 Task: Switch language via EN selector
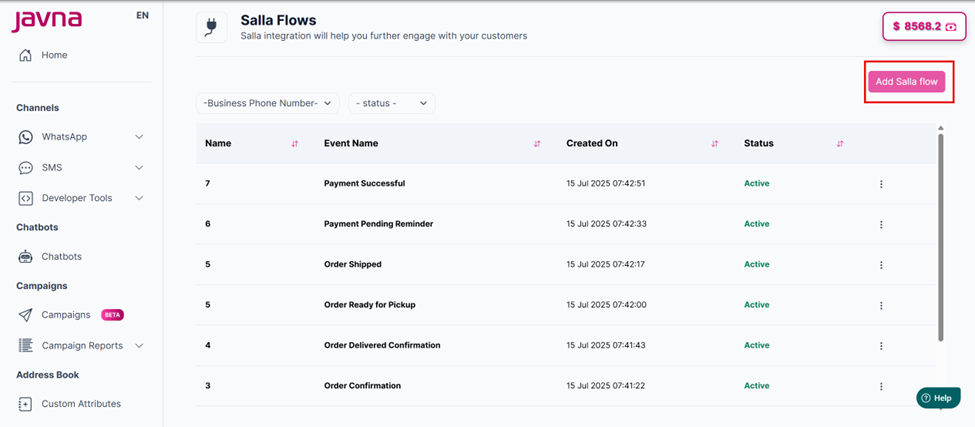point(142,16)
